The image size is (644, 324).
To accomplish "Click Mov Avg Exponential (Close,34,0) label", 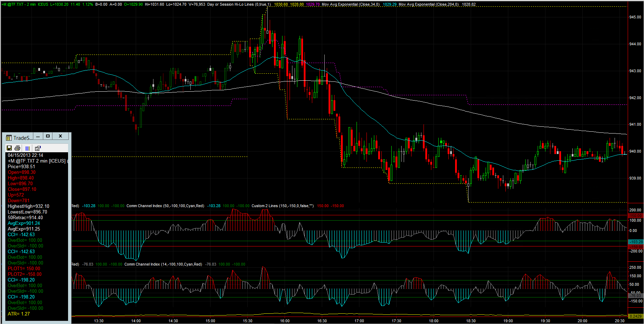I will (350, 4).
